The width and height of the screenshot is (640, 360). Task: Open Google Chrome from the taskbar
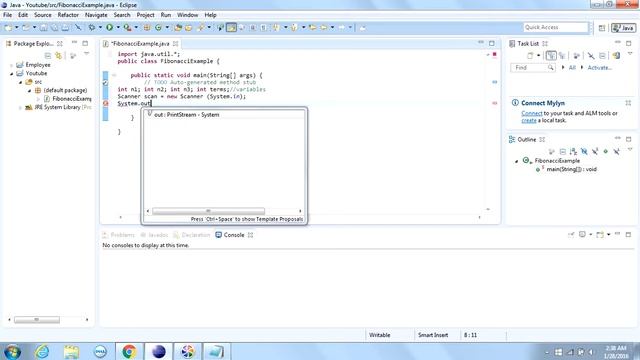(x=129, y=351)
